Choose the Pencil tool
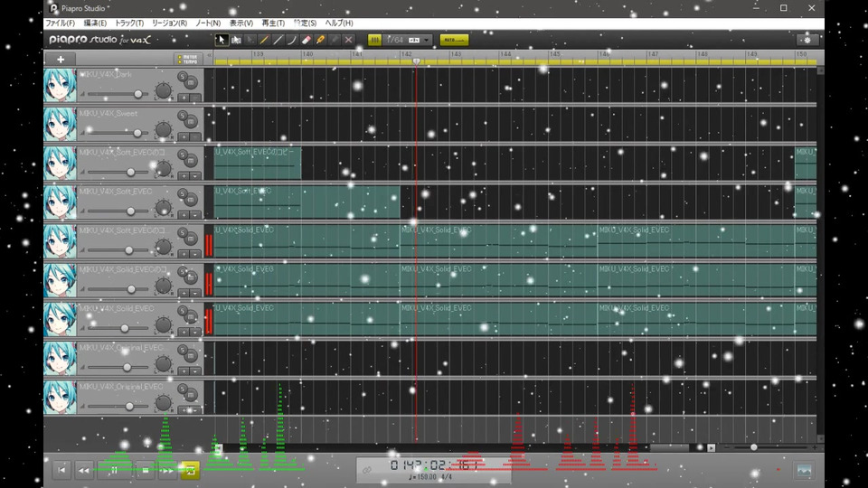This screenshot has height=488, width=868. tap(264, 40)
